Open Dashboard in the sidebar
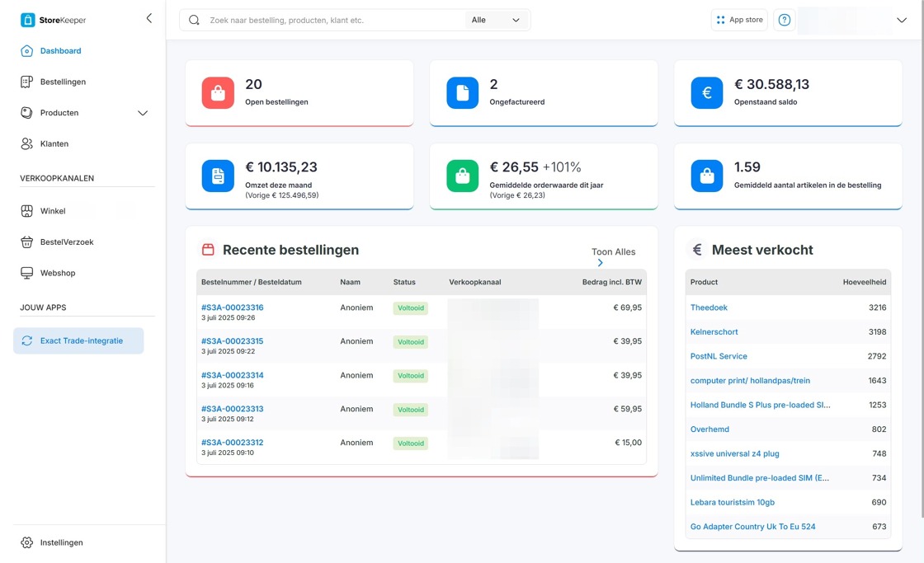This screenshot has height=563, width=924. coord(61,50)
